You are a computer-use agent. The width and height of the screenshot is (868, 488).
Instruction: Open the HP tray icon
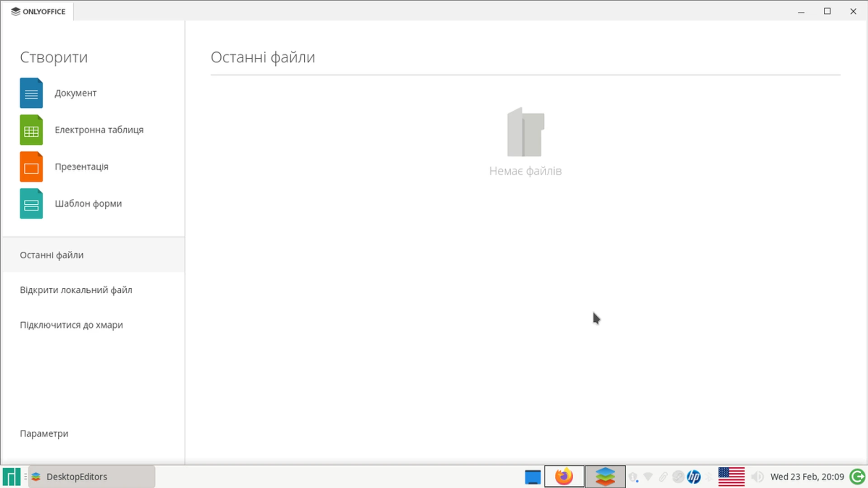(694, 477)
